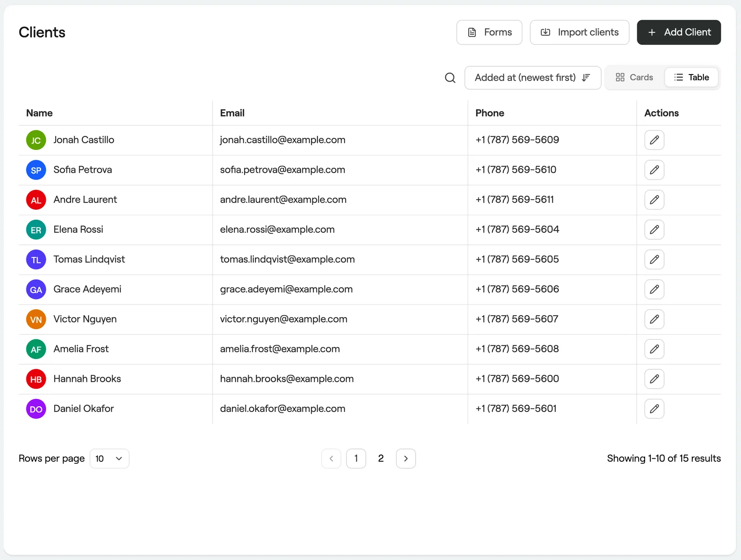
Task: Click email amelia.frost@example.com
Action: click(280, 349)
